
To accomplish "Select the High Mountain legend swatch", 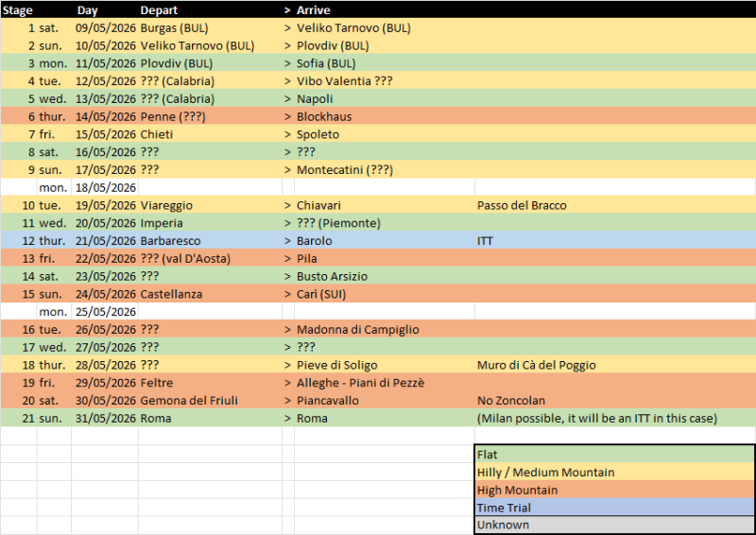I will point(614,490).
